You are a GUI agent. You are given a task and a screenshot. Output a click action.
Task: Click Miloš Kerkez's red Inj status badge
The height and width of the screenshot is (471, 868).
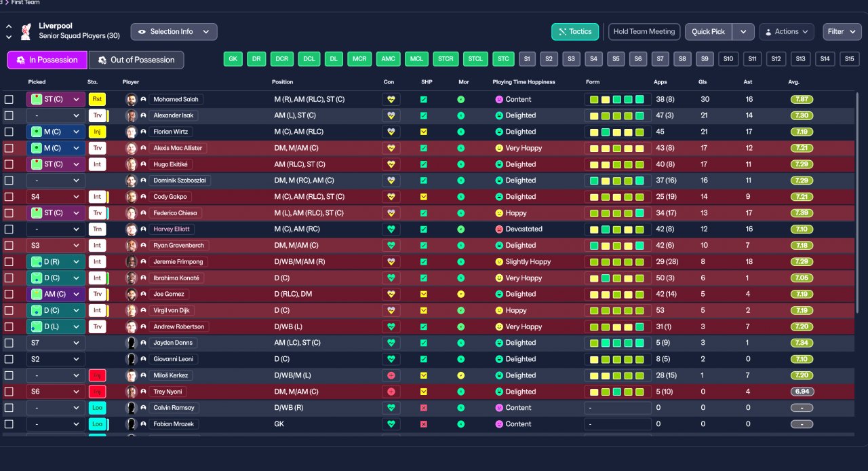(x=97, y=375)
